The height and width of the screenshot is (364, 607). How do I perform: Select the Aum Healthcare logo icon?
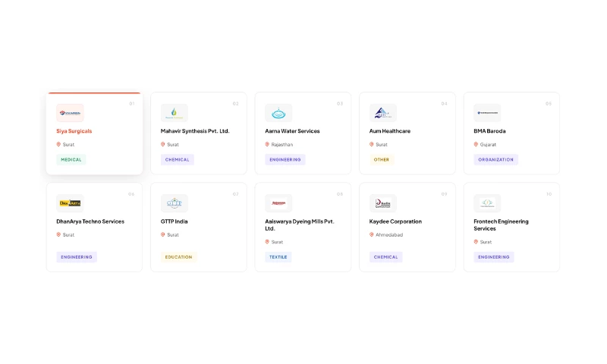382,113
